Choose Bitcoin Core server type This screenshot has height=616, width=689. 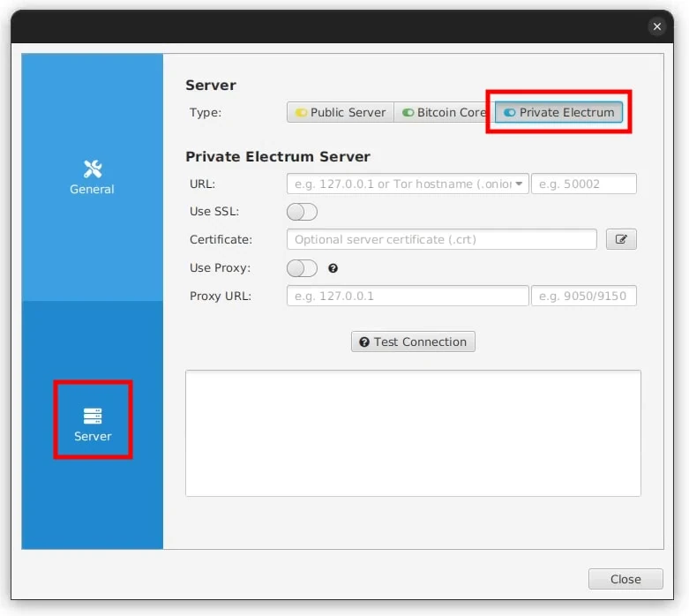(445, 113)
